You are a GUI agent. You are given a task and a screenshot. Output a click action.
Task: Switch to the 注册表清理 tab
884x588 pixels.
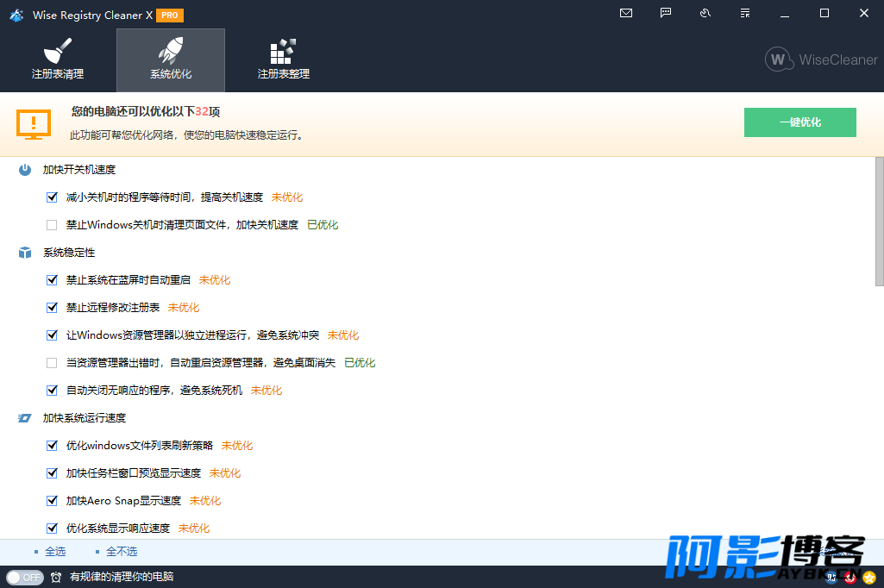pyautogui.click(x=58, y=60)
